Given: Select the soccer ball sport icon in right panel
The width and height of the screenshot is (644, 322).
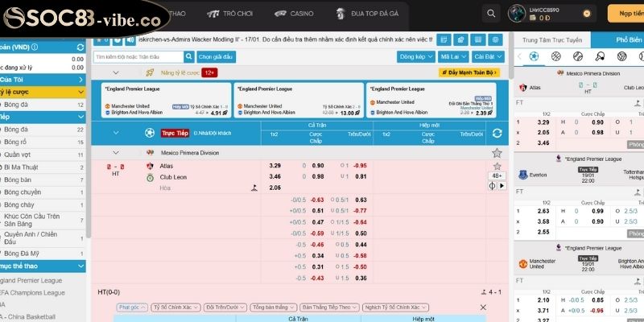Looking at the screenshot, I should pos(533,57).
